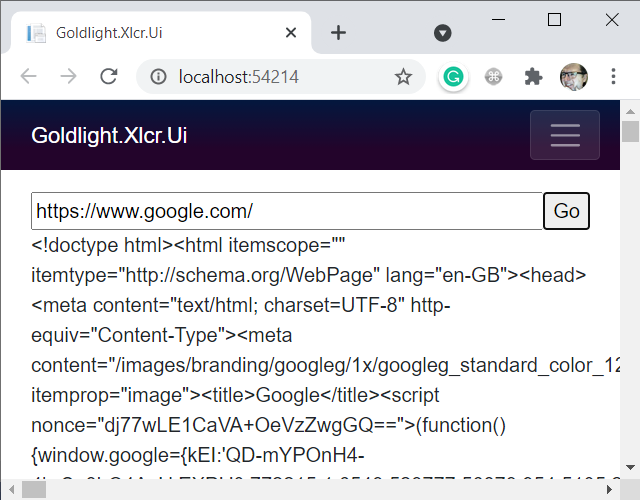Click the line containing 'googleg_standard_color'
This screenshot has width=640, height=500.
(325, 365)
